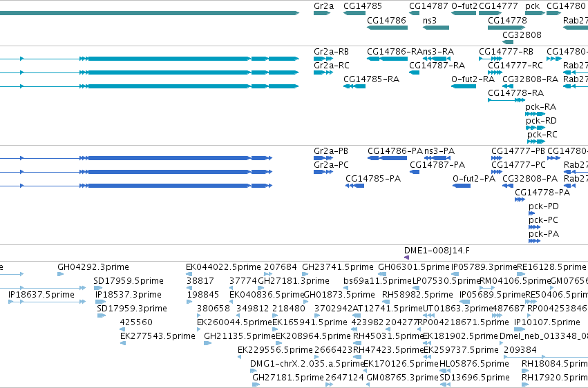Click the GH23741.5prime EST
Screen dimensions: 588x388
coord(305,274)
